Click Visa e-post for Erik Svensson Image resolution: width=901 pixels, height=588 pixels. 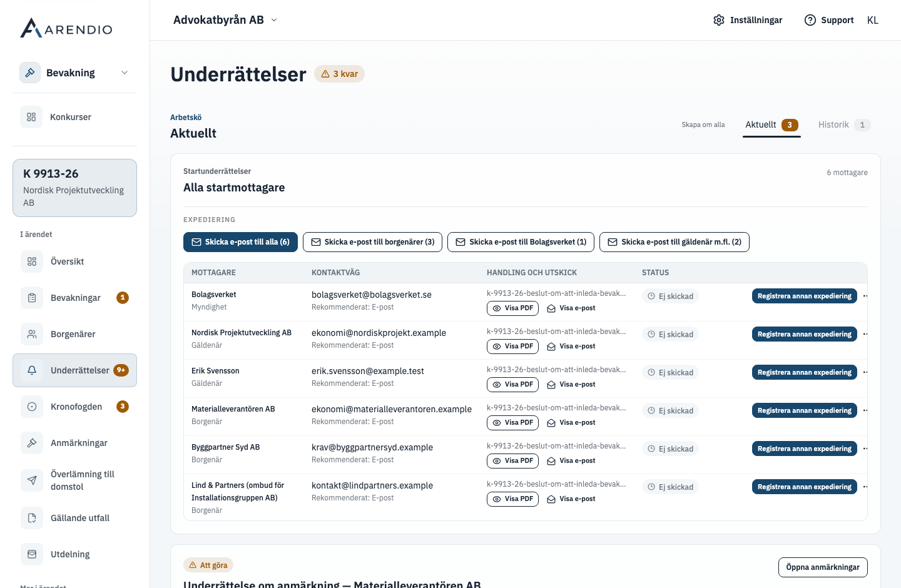click(x=571, y=385)
